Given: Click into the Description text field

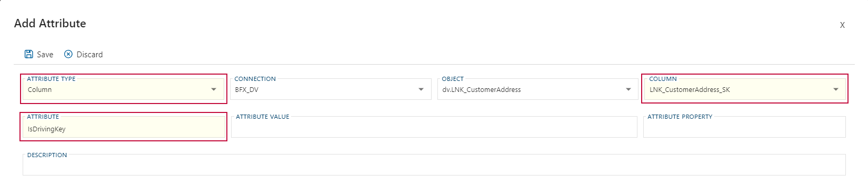Looking at the screenshot, I should coord(434,165).
